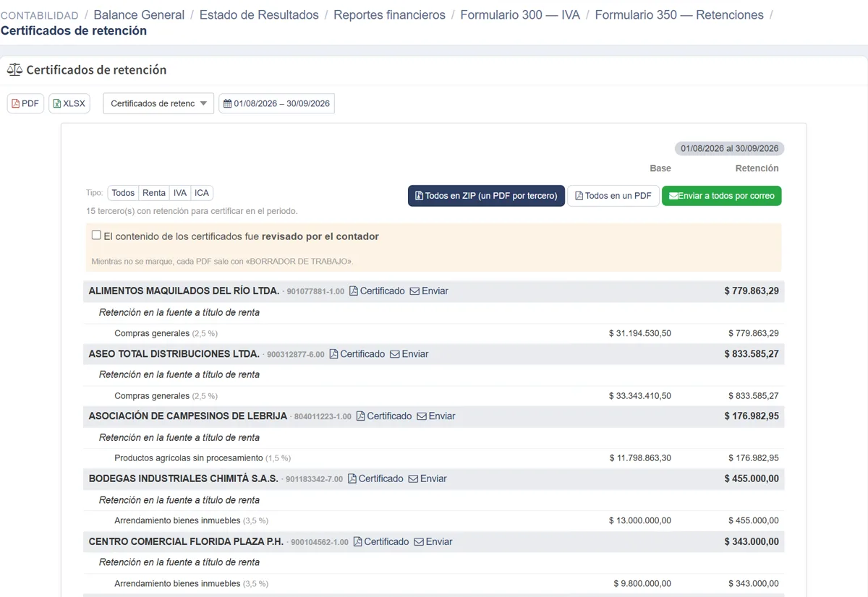Viewport: 868px width, 597px height.
Task: Filter certificates by Renta type
Action: (153, 193)
